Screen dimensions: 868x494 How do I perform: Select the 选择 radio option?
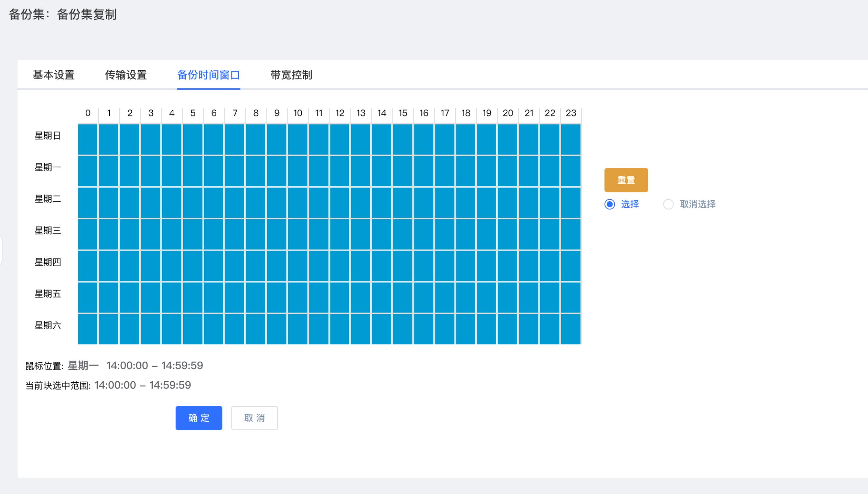pyautogui.click(x=610, y=204)
